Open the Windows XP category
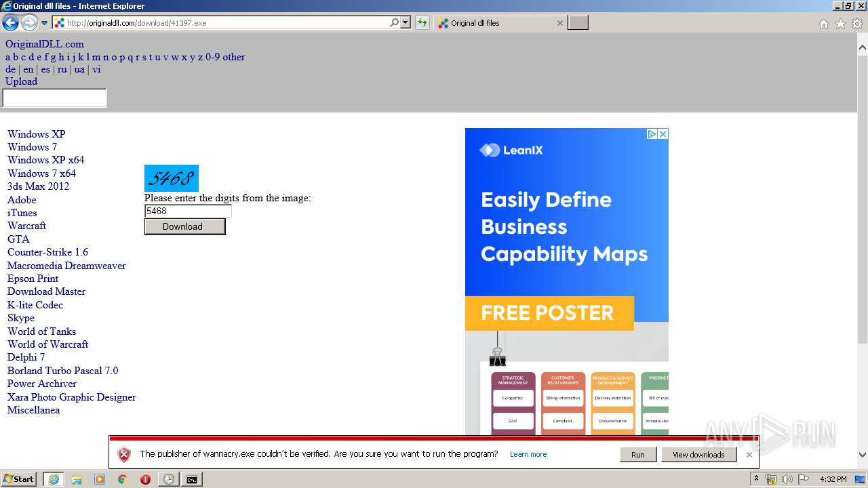This screenshot has width=868, height=488. (x=36, y=134)
